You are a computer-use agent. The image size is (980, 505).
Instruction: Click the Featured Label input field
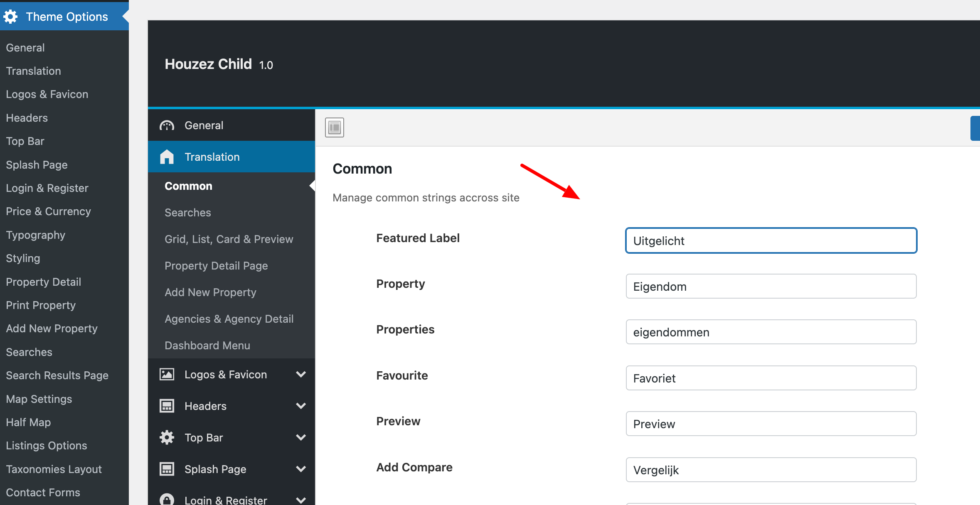tap(771, 240)
